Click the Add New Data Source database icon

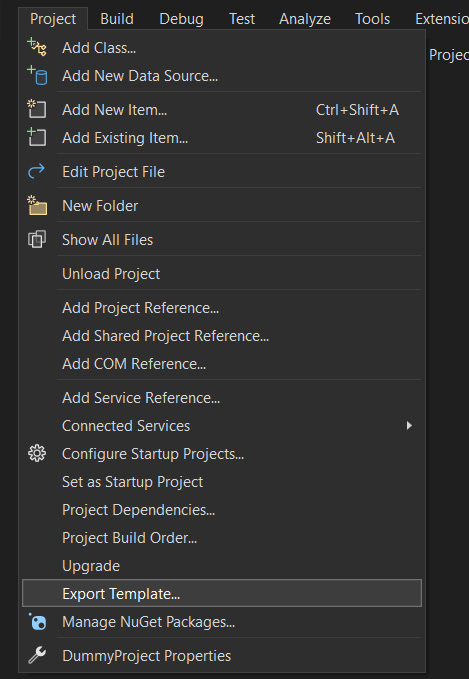[x=37, y=75]
